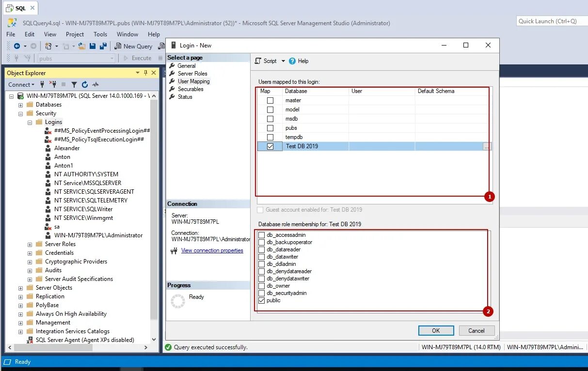Expand the Server Objects tree node

(20, 288)
